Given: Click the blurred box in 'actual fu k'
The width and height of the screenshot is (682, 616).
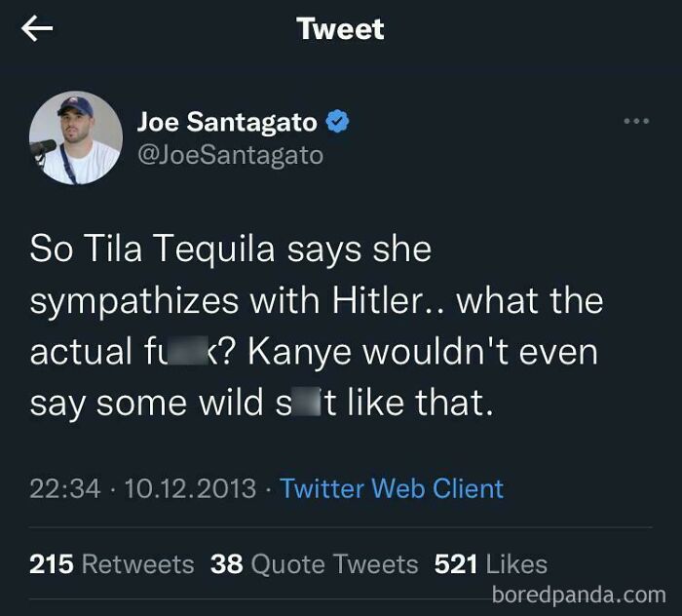Looking at the screenshot, I should (190, 352).
